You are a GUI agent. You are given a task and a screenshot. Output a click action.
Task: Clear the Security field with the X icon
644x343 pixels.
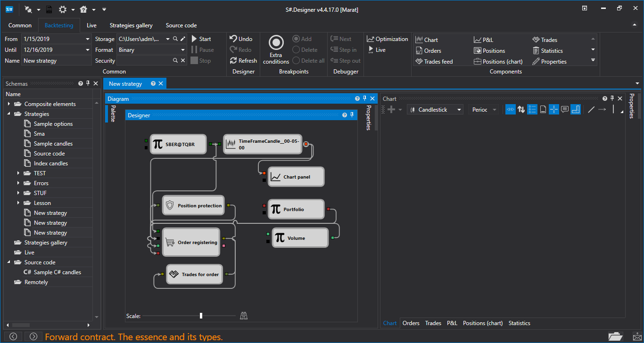click(x=183, y=61)
